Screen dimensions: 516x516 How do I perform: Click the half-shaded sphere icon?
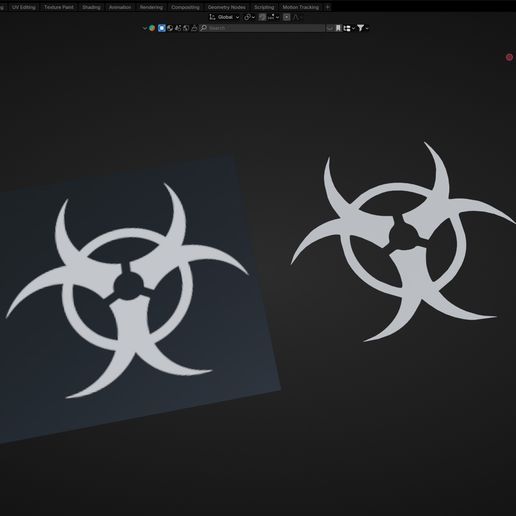pos(170,28)
